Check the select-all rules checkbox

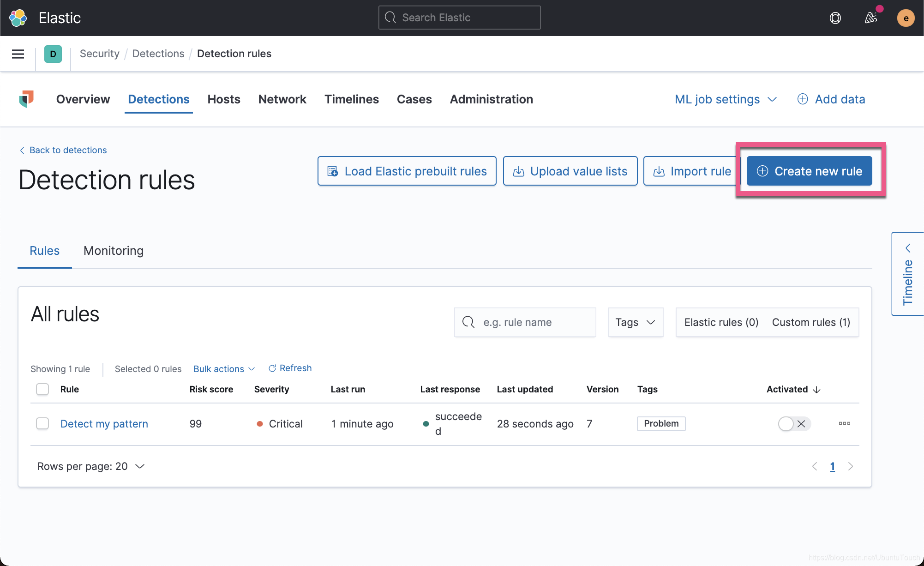click(x=42, y=389)
